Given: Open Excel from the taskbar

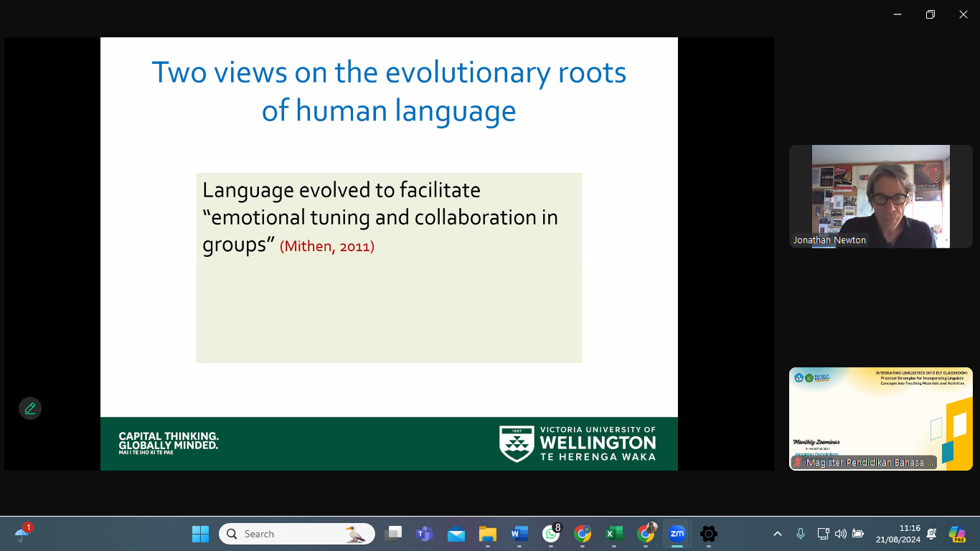Looking at the screenshot, I should coord(613,534).
